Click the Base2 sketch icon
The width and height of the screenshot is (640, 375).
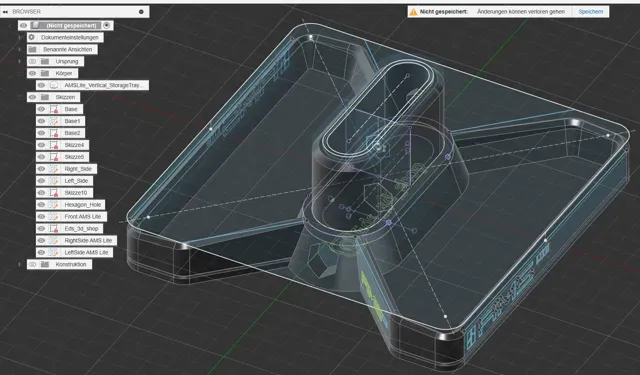(x=54, y=133)
